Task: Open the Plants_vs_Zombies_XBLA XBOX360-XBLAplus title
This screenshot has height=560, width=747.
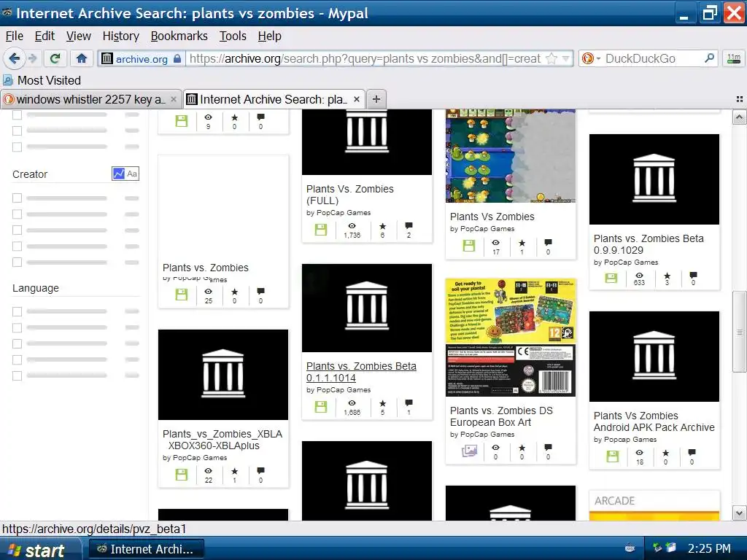Action: point(222,440)
